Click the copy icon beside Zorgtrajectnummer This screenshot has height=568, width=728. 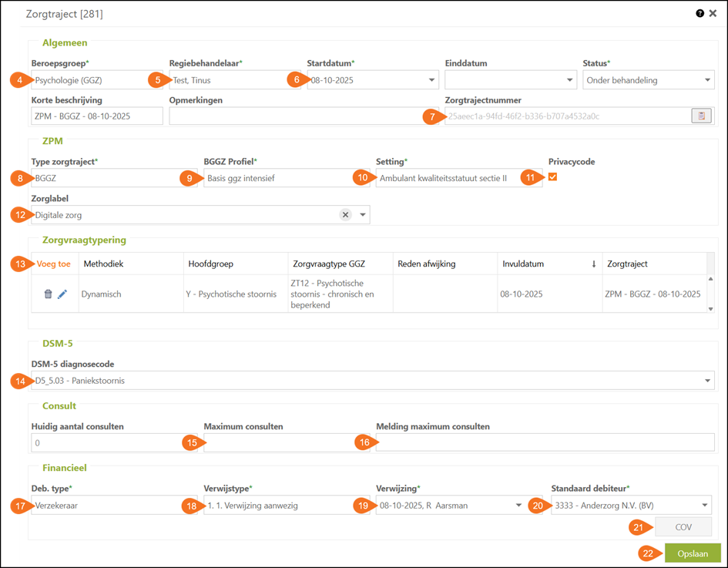click(701, 116)
